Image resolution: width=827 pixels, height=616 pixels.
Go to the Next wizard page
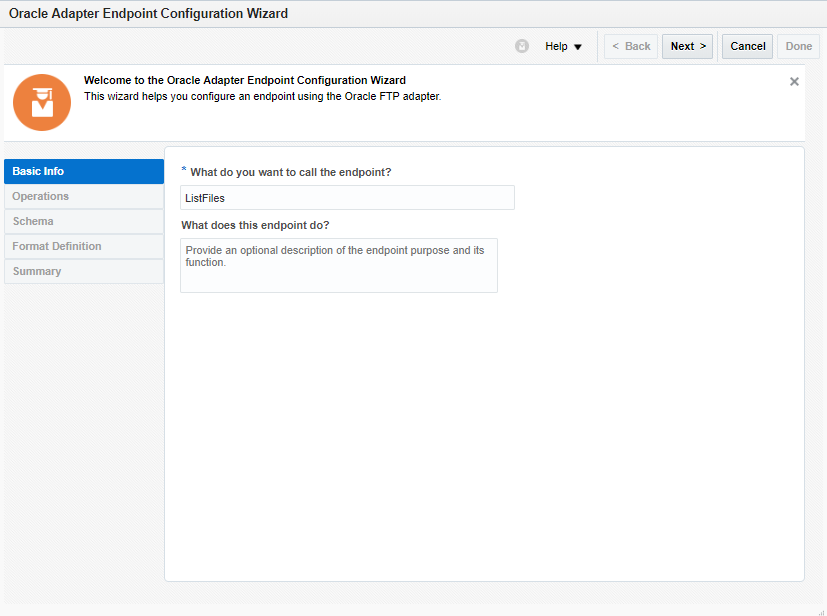click(x=687, y=46)
